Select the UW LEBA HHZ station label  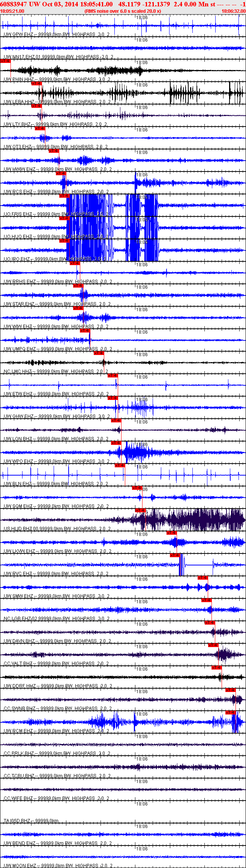coord(57,102)
